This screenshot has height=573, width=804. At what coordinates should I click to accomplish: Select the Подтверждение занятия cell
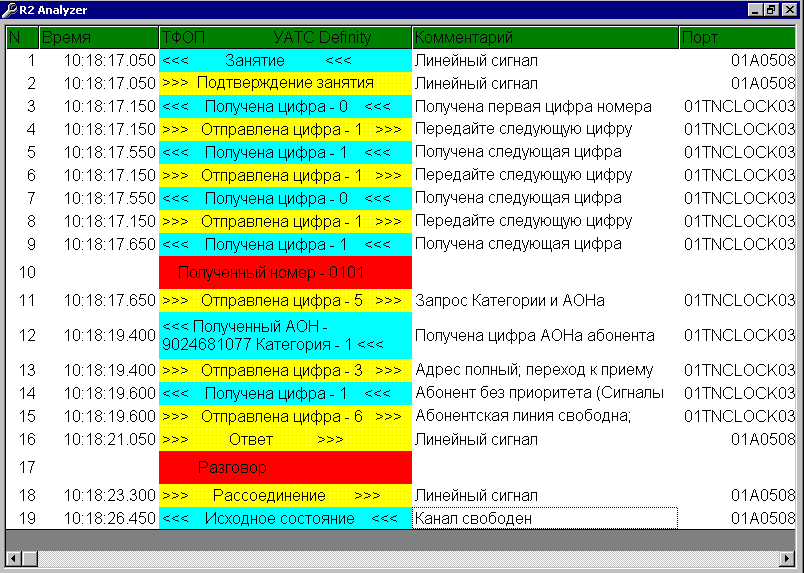point(286,83)
